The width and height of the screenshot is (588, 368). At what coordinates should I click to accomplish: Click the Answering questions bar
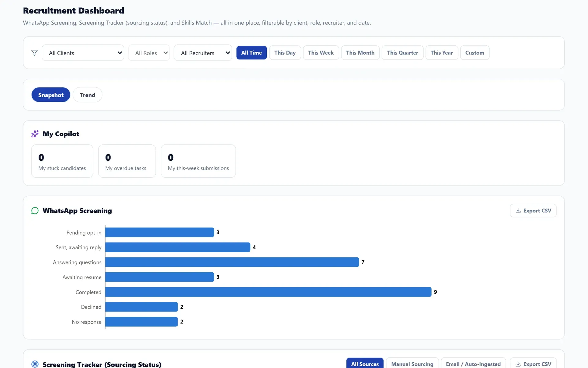click(232, 262)
